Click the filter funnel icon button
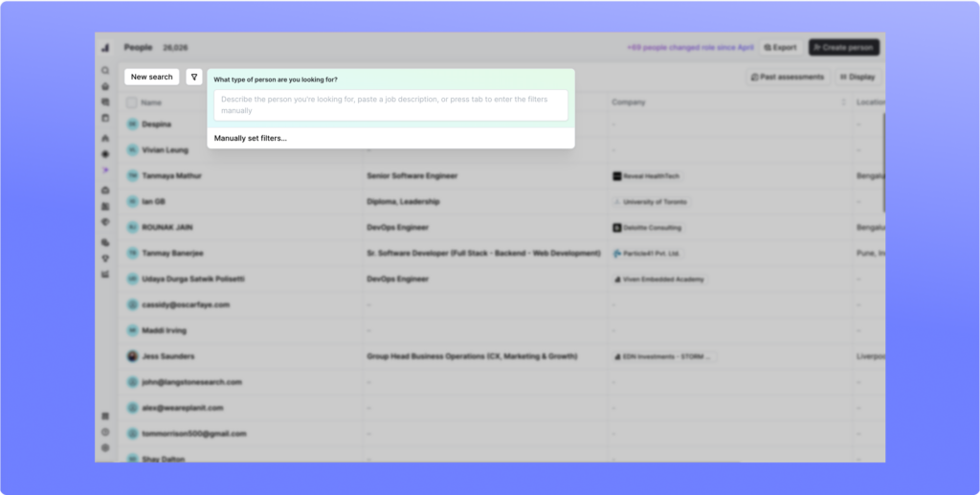This screenshot has height=495, width=980. pos(194,77)
